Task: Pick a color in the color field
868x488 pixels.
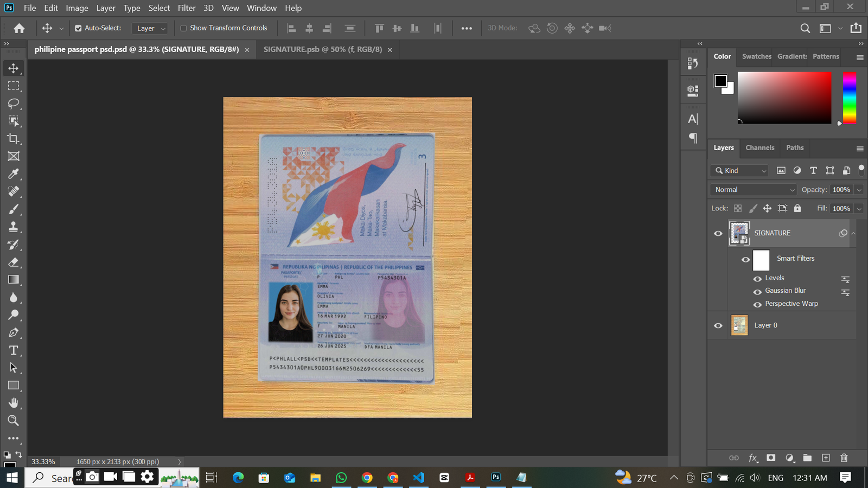Action: [x=784, y=98]
